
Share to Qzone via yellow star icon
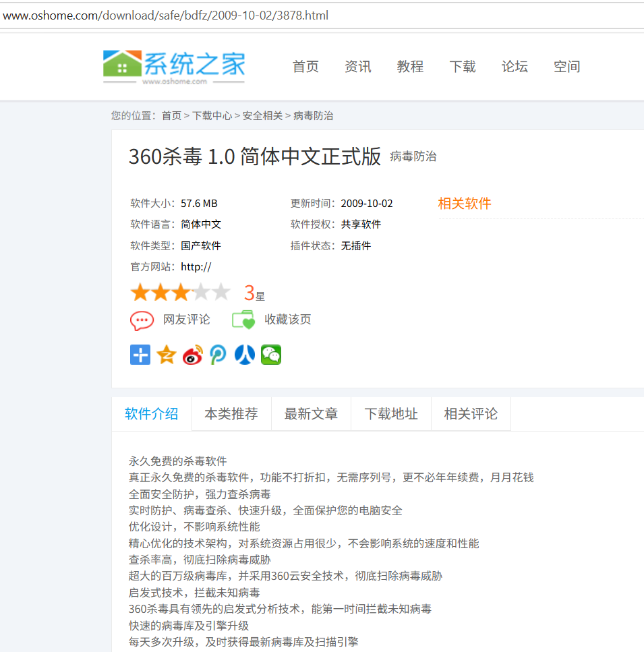167,355
